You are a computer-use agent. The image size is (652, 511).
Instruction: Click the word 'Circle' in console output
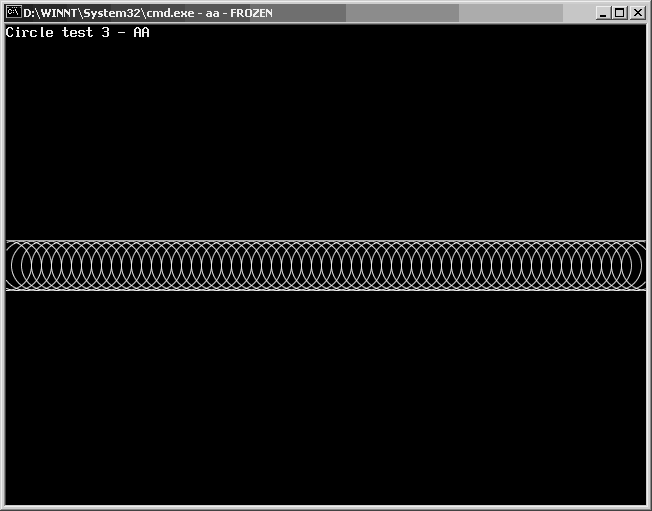[29, 32]
